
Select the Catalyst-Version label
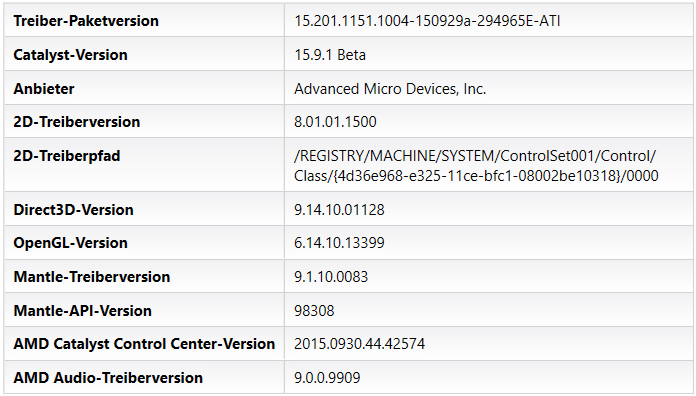click(70, 55)
